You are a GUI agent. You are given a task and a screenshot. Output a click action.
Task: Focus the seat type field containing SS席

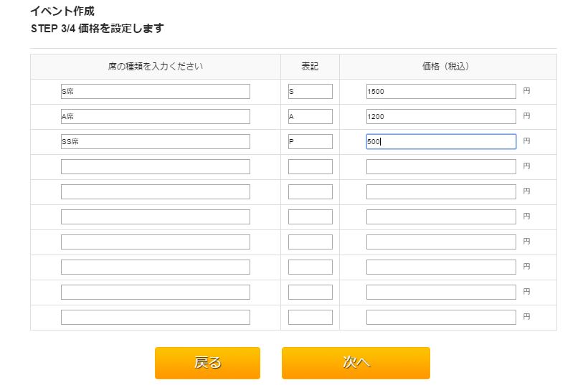pyautogui.click(x=155, y=142)
